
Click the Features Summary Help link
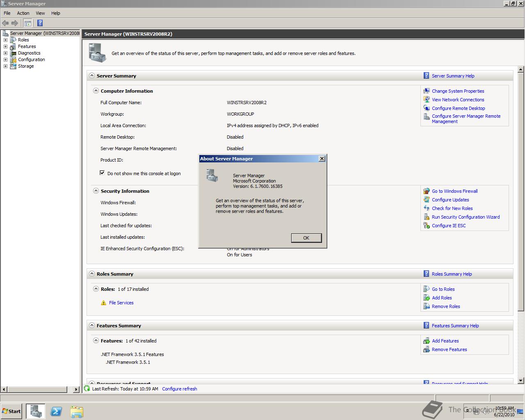coord(455,326)
